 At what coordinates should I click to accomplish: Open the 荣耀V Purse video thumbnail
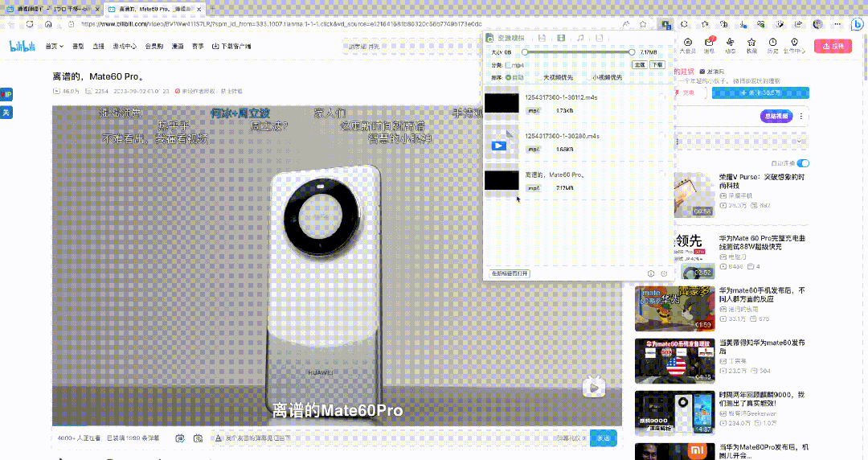pos(694,195)
